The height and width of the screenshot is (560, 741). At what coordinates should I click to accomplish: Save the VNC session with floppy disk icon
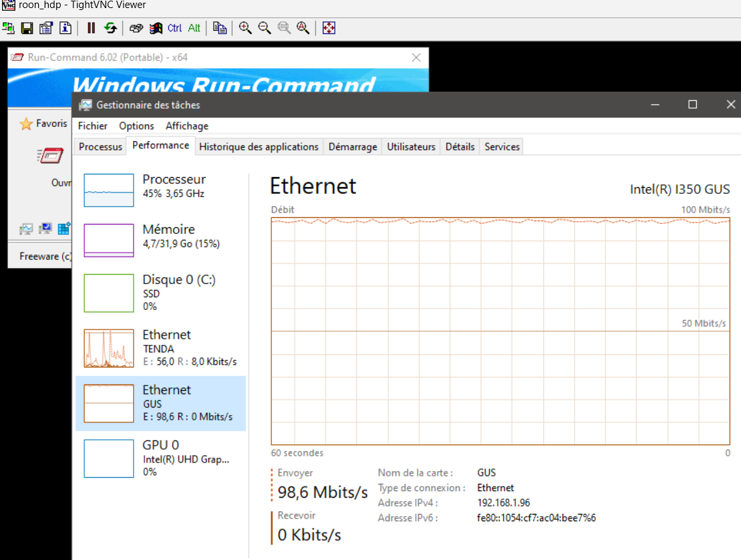[27, 28]
